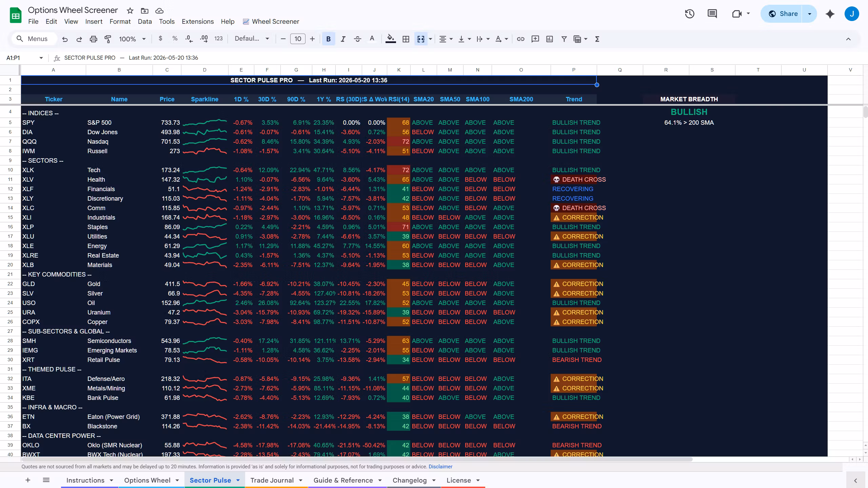This screenshot has height=488, width=868.
Task: Open the Extensions menu
Action: coord(198,21)
